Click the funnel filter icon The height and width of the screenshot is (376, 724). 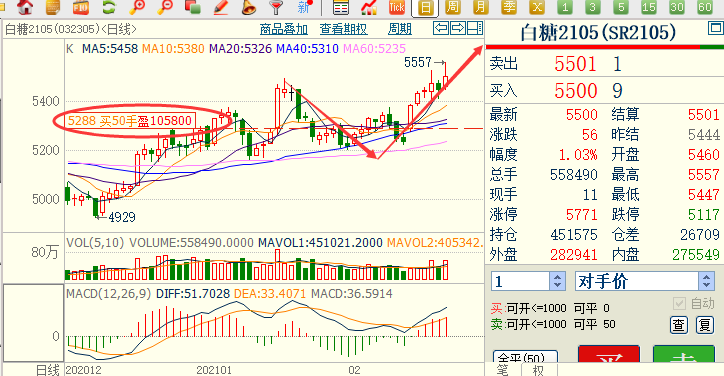(x=276, y=7)
